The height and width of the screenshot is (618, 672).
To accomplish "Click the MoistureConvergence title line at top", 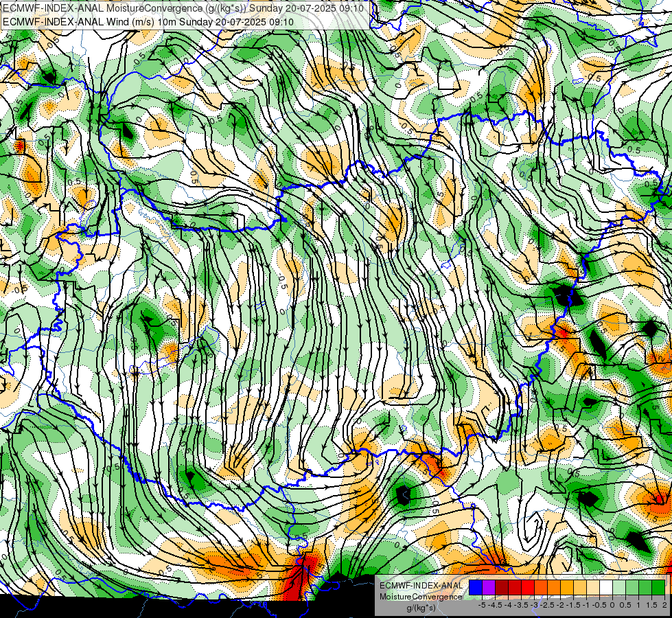I will pyautogui.click(x=183, y=8).
